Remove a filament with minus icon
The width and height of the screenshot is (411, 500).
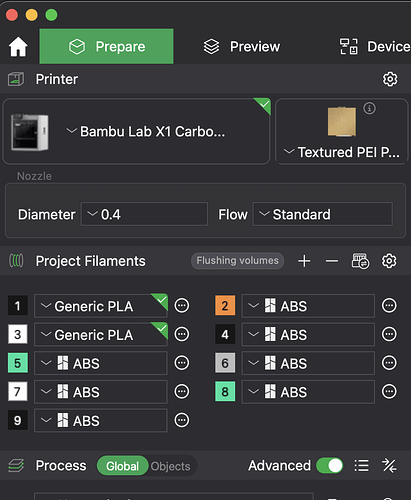pos(332,261)
